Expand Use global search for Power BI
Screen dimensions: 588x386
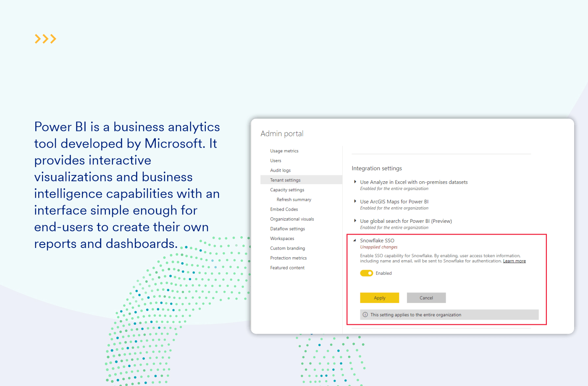tap(355, 221)
